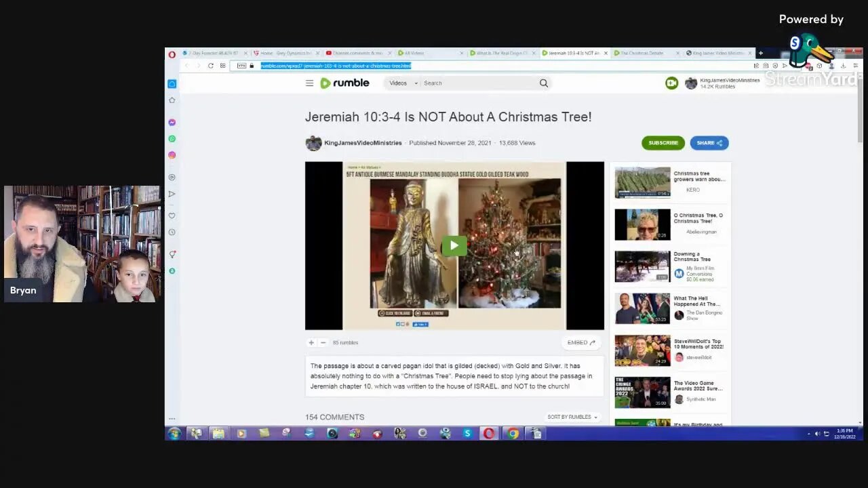Switch to the Channel comments YouTube tab
Viewport: 868px width, 488px height.
(x=357, y=53)
